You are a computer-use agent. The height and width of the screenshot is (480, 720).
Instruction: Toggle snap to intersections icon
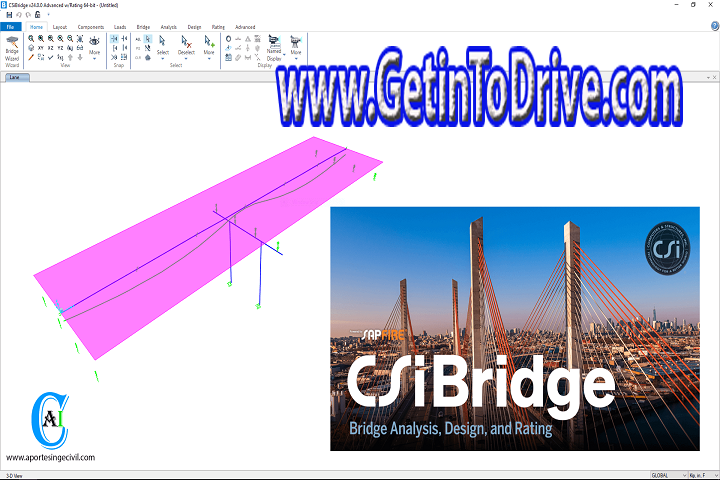click(114, 57)
